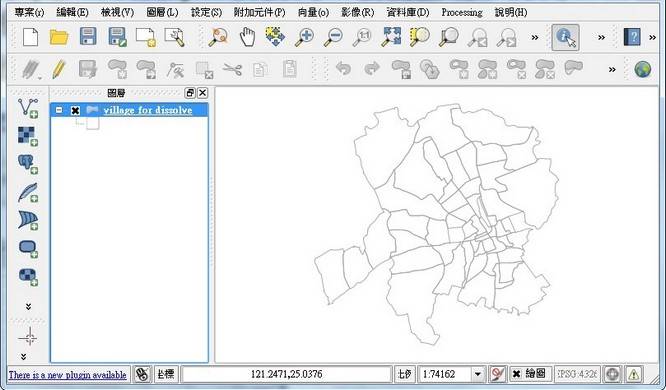The height and width of the screenshot is (390, 666).
Task: Click the Zoom Last icon
Action: coord(477,37)
